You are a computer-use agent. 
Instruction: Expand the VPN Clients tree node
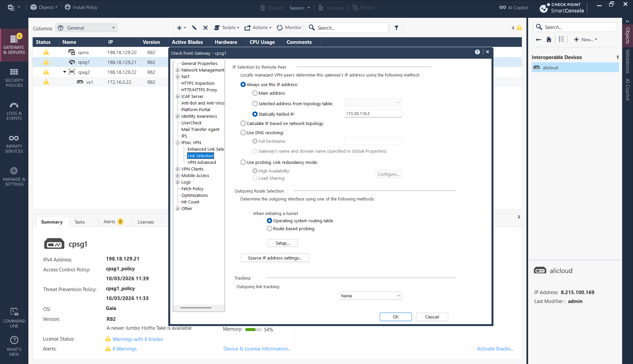(178, 169)
